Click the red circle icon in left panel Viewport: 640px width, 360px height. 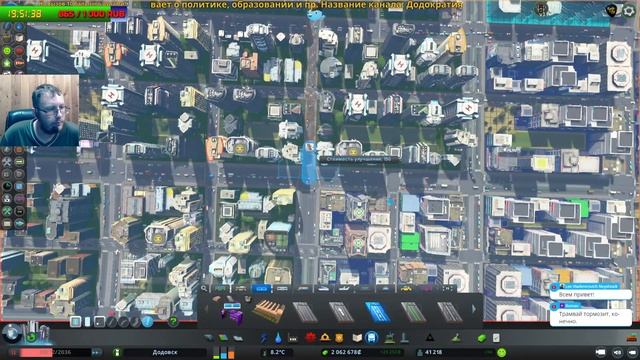click(x=19, y=51)
